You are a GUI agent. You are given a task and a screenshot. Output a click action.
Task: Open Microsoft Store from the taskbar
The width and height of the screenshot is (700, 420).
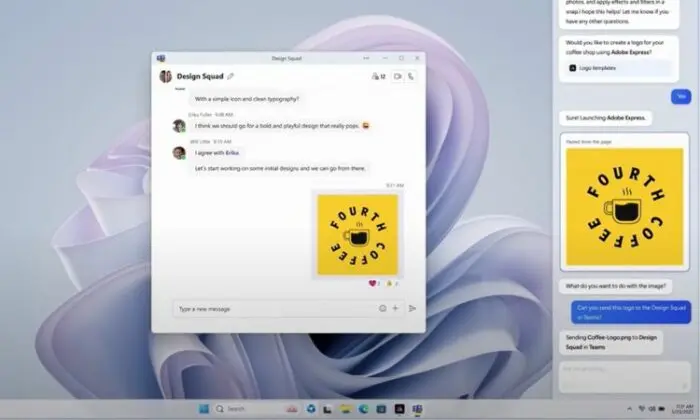coord(381,409)
